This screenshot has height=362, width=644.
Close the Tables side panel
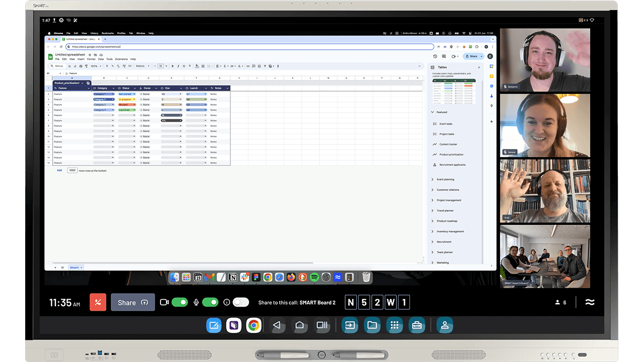coord(478,67)
